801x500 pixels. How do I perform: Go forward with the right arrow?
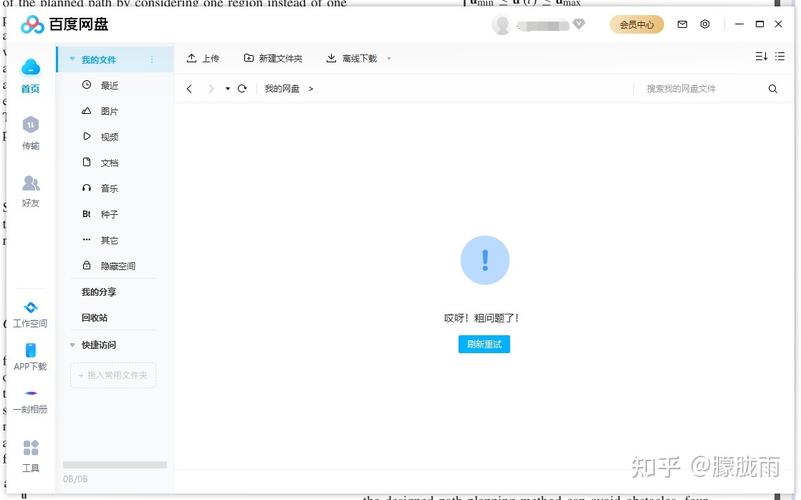210,89
